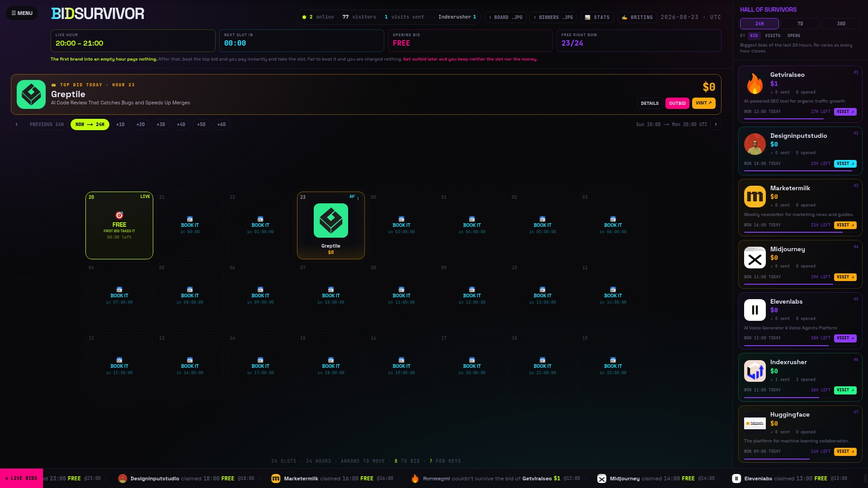The image size is (868, 488).
Task: Click VISIT on the Huggingface card
Action: coord(845,451)
